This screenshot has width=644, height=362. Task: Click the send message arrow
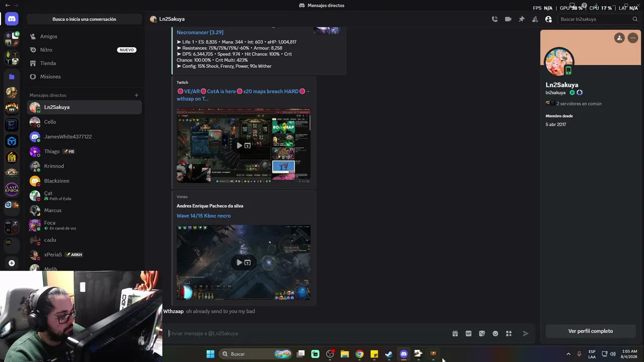pyautogui.click(x=525, y=333)
